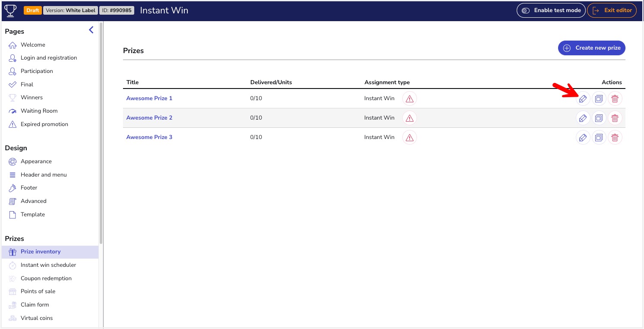Click Instant Win text for Awesome Prize 3
Screen dimensions: 644x329
tap(379, 137)
